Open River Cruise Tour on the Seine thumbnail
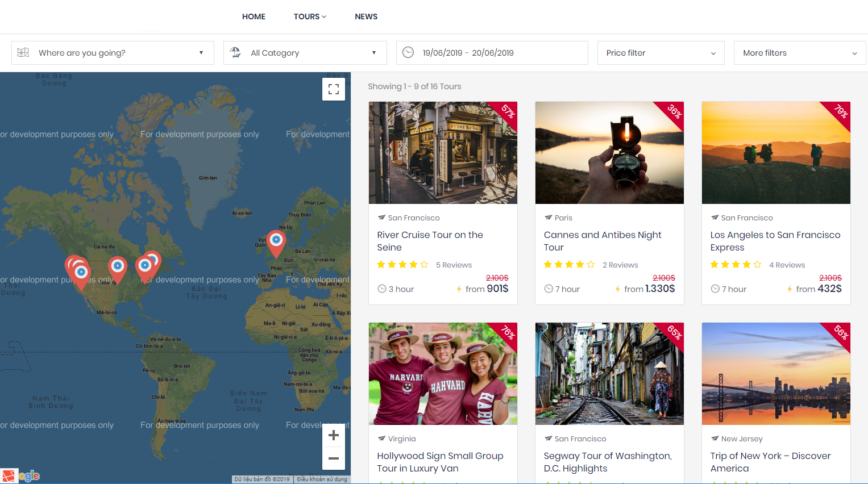The width and height of the screenshot is (868, 484). pos(443,153)
